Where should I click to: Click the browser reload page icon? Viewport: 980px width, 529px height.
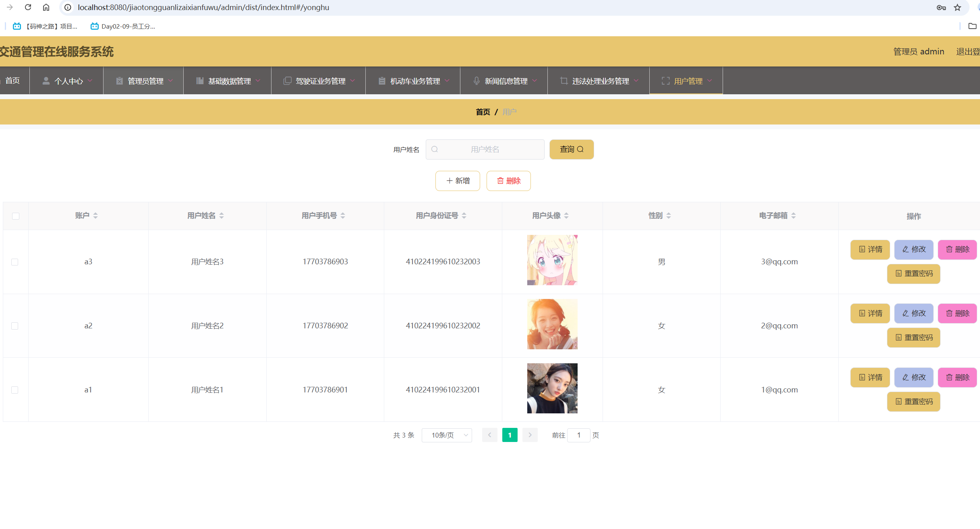click(28, 7)
